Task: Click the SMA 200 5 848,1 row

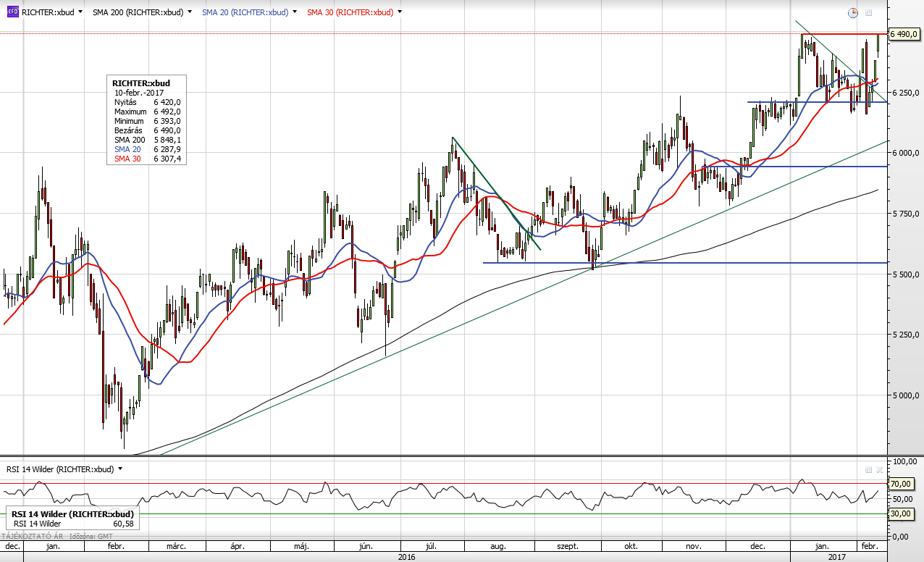Action: click(x=147, y=140)
